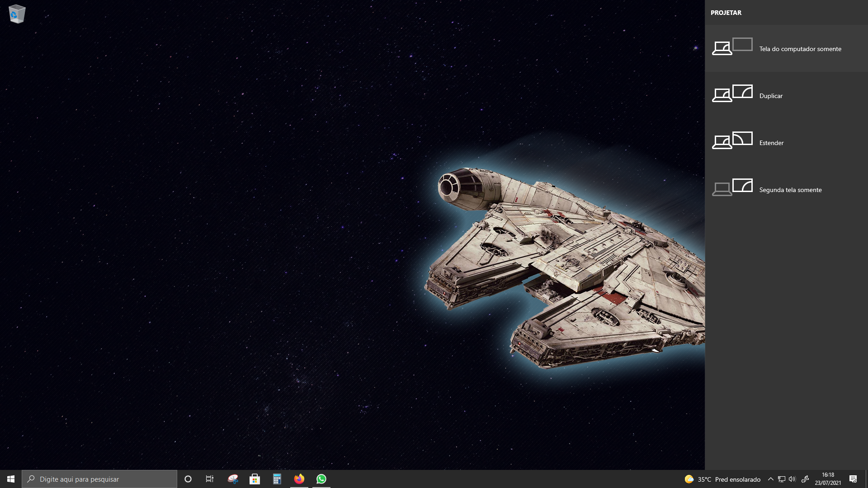Image resolution: width=868 pixels, height=488 pixels.
Task: Open the volume speaker tray icon
Action: pyautogui.click(x=792, y=479)
